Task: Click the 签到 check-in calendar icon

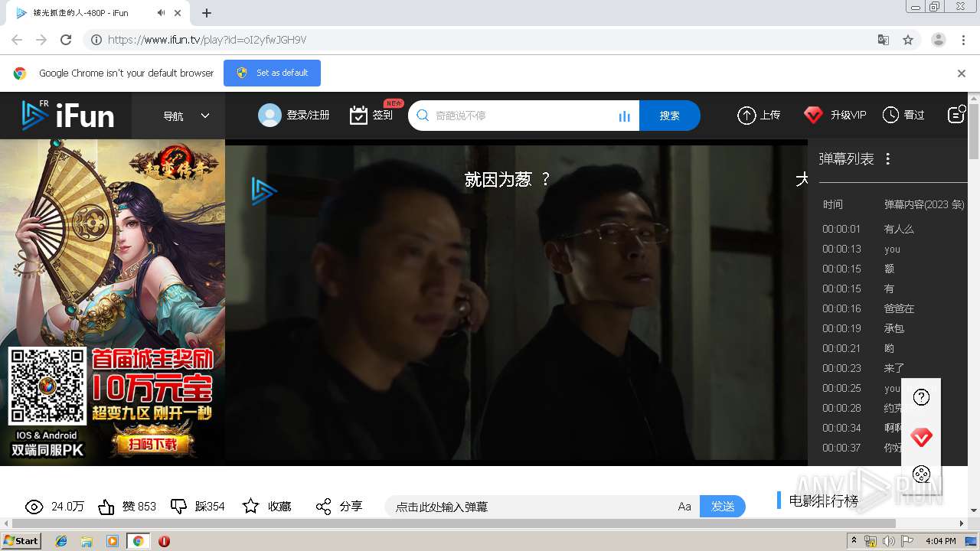Action: point(358,115)
